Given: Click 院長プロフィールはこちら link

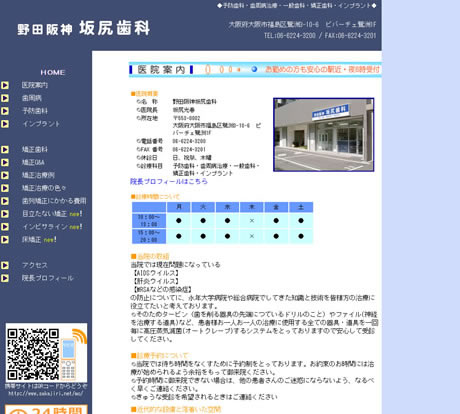Looking at the screenshot, I should click(x=169, y=181).
